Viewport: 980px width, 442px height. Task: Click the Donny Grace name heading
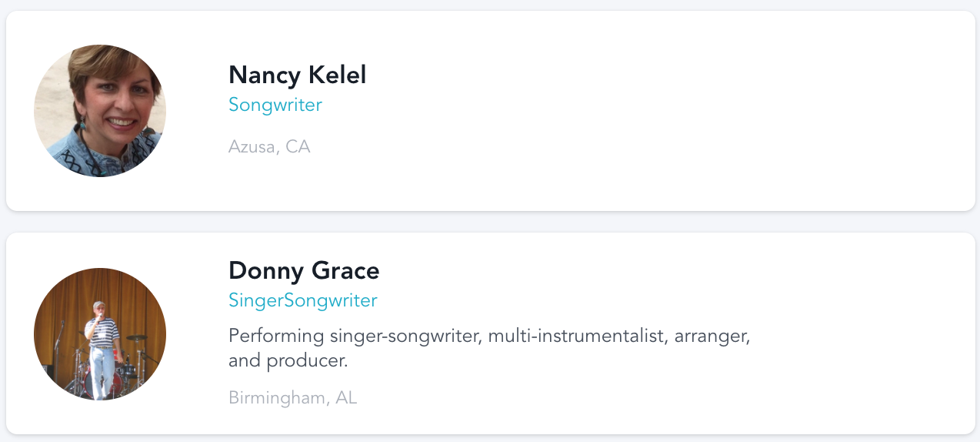click(304, 270)
